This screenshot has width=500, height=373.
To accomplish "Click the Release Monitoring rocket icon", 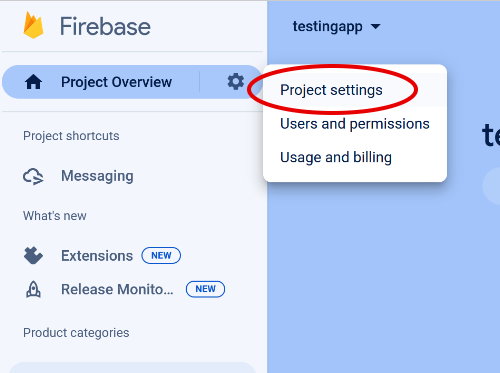I will point(33,289).
